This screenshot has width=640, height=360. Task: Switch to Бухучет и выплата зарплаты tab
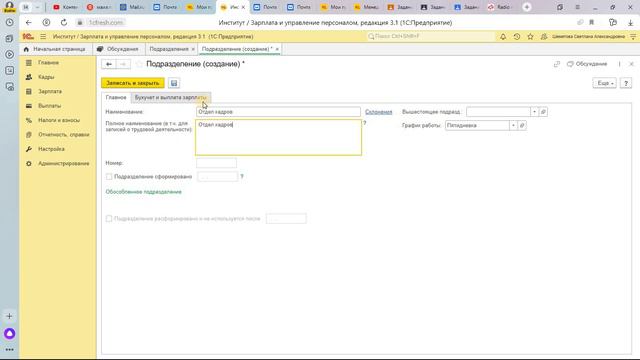click(171, 98)
